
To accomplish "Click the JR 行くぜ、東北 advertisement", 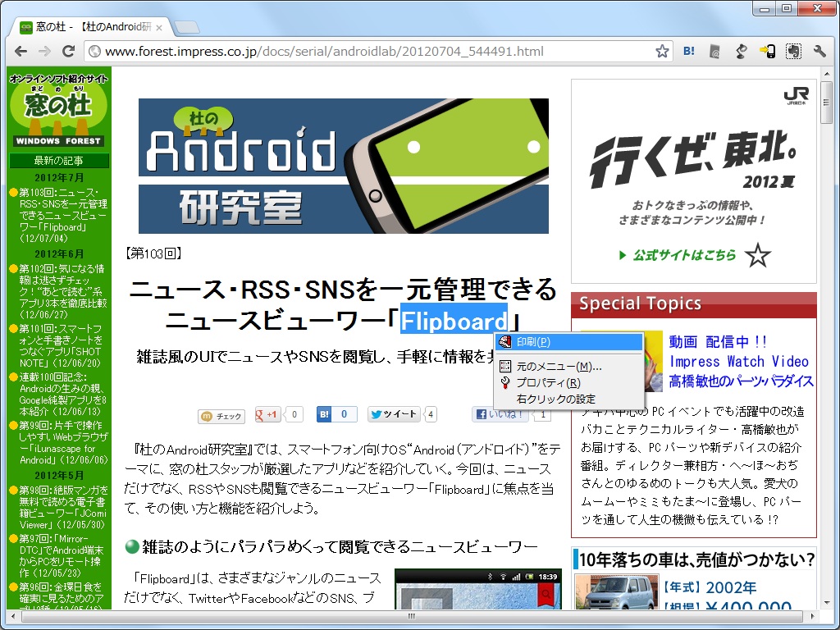I will [694, 181].
